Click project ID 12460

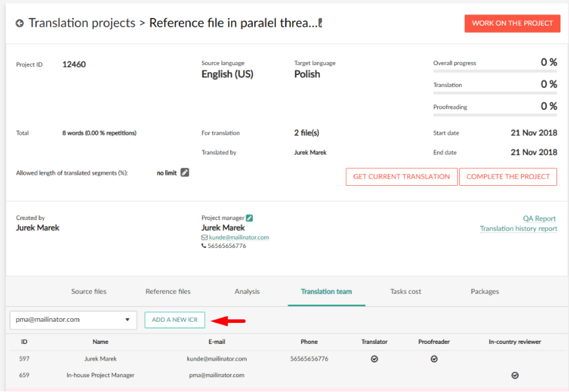pos(74,64)
